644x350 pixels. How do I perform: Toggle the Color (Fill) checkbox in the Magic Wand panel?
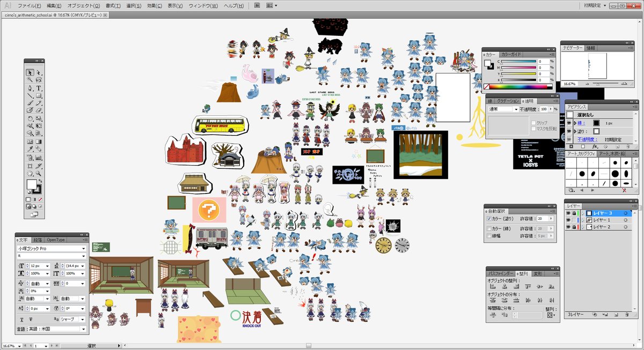(x=489, y=219)
